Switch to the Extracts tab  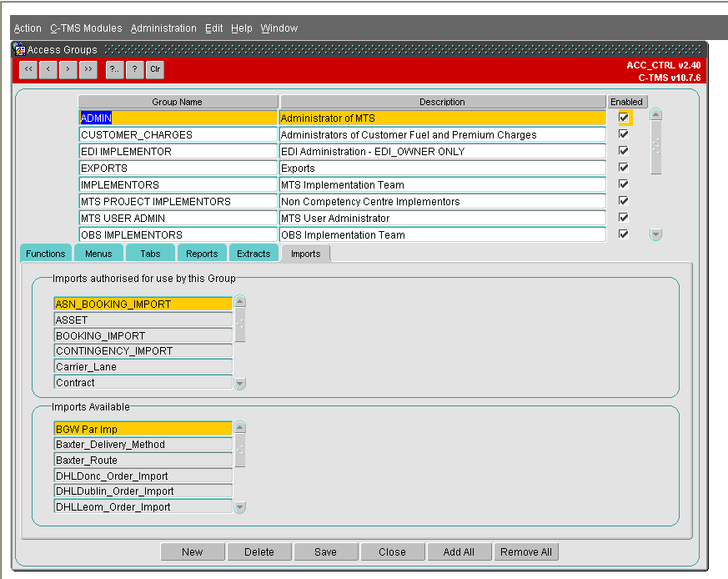click(x=254, y=254)
